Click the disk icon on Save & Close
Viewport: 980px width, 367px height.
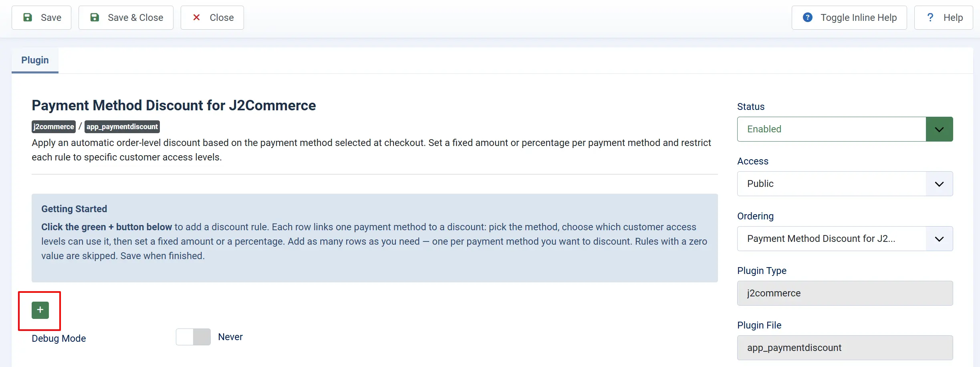(95, 17)
